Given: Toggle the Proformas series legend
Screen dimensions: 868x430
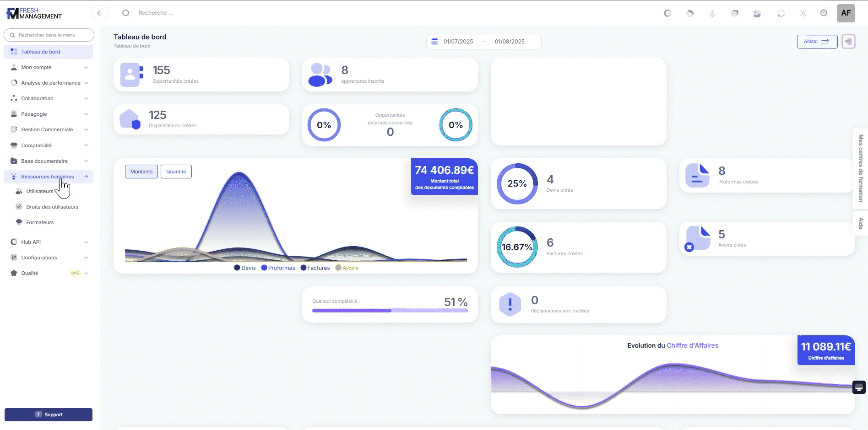Looking at the screenshot, I should 278,268.
